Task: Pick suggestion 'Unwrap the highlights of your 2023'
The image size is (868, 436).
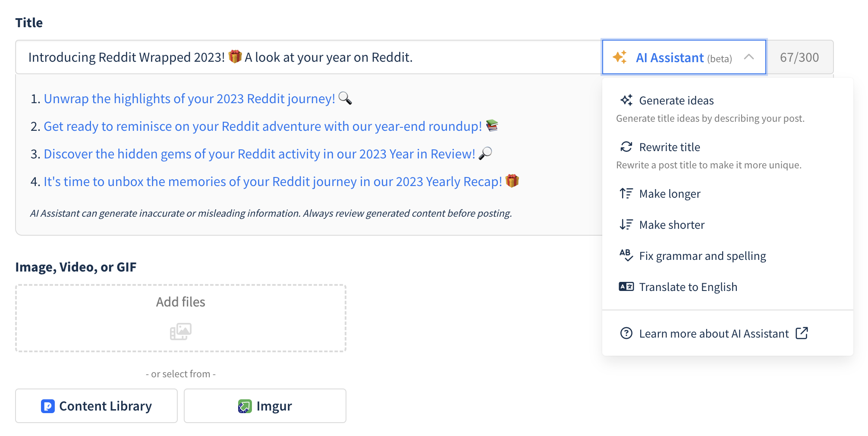Action: (x=189, y=99)
